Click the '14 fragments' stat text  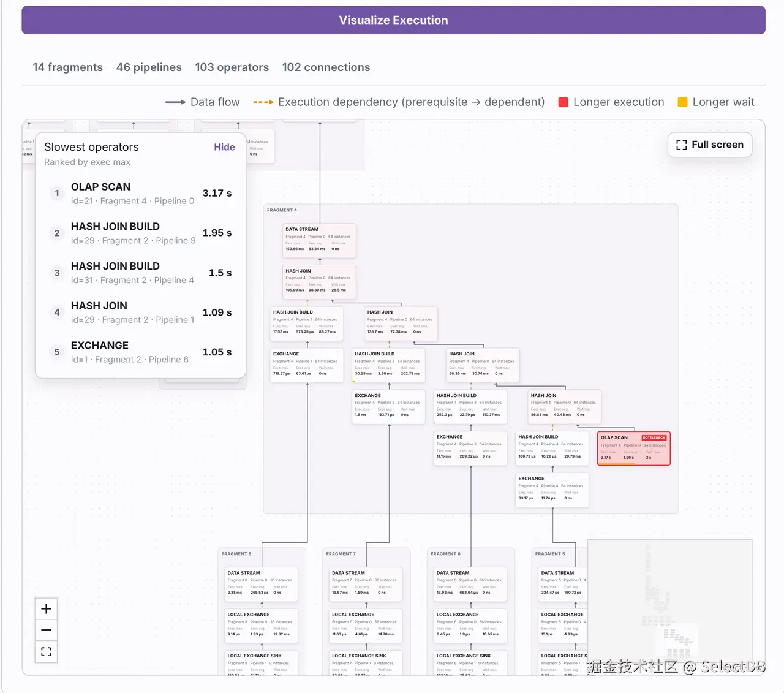point(67,67)
